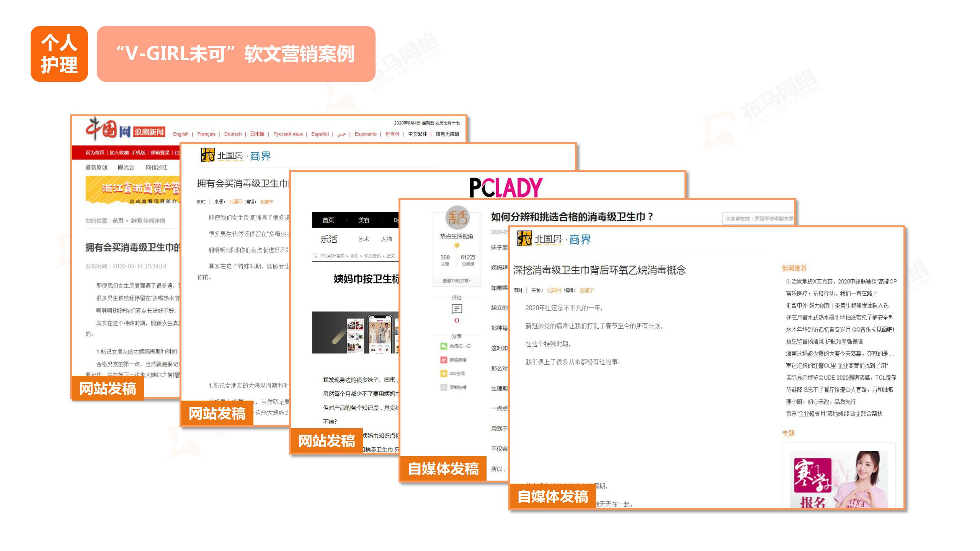Open 军迷汇聚的红警OL news link

[x=837, y=365]
